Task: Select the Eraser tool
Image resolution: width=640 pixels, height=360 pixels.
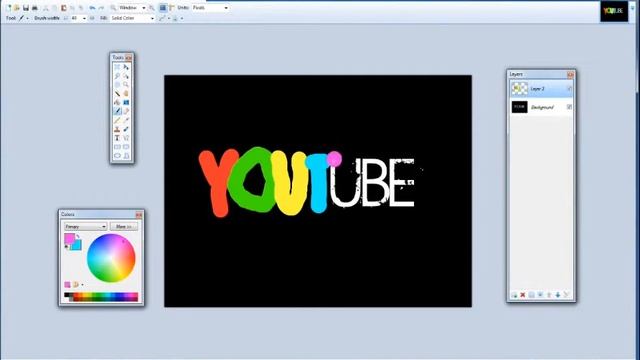Action: (x=126, y=111)
